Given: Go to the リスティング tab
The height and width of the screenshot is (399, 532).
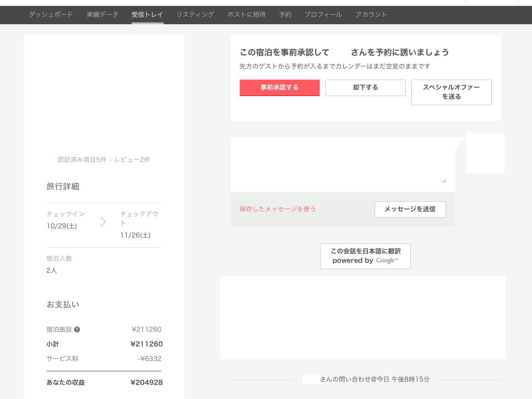Looking at the screenshot, I should 195,15.
